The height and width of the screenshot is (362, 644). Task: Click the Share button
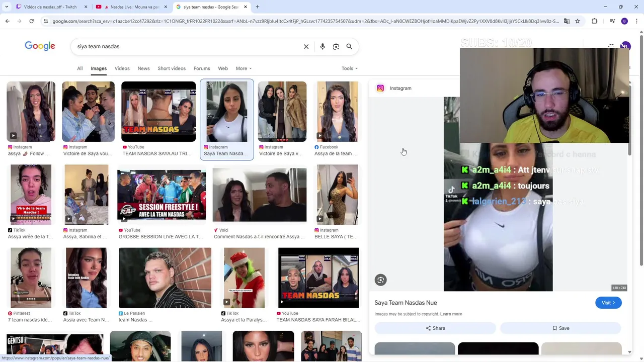(435, 328)
